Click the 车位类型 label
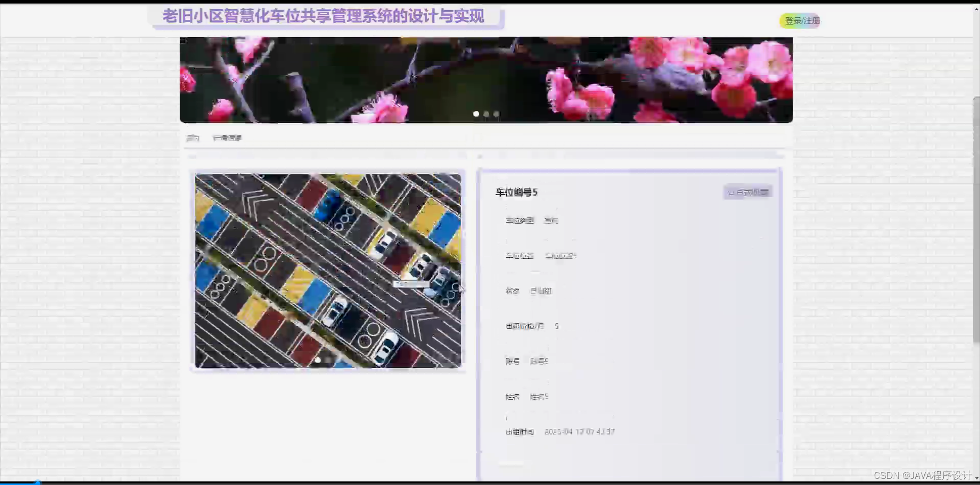 (520, 221)
